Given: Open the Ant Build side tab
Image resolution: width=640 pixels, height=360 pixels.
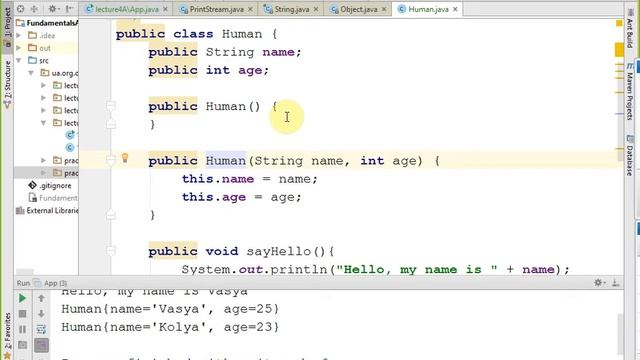Looking at the screenshot, I should [630, 28].
